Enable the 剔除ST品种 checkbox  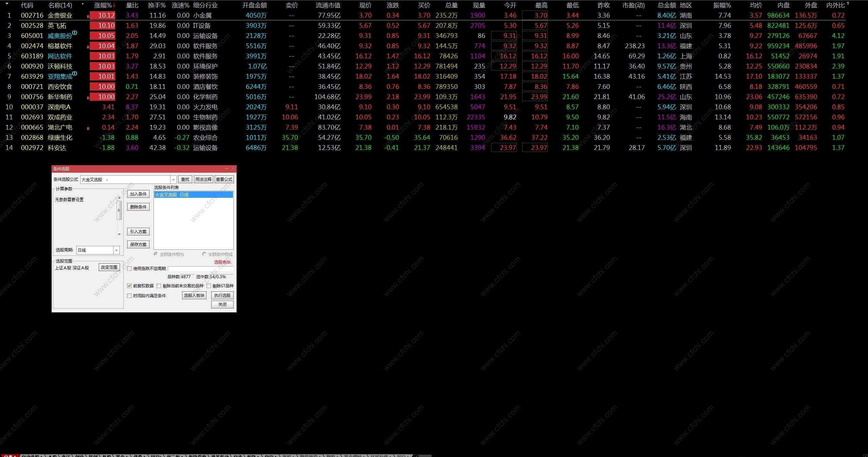[209, 286]
